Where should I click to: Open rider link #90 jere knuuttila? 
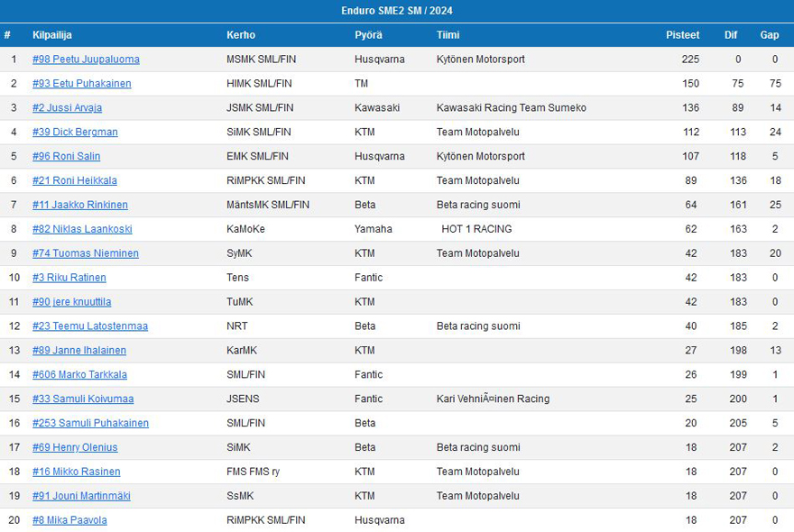coord(71,302)
